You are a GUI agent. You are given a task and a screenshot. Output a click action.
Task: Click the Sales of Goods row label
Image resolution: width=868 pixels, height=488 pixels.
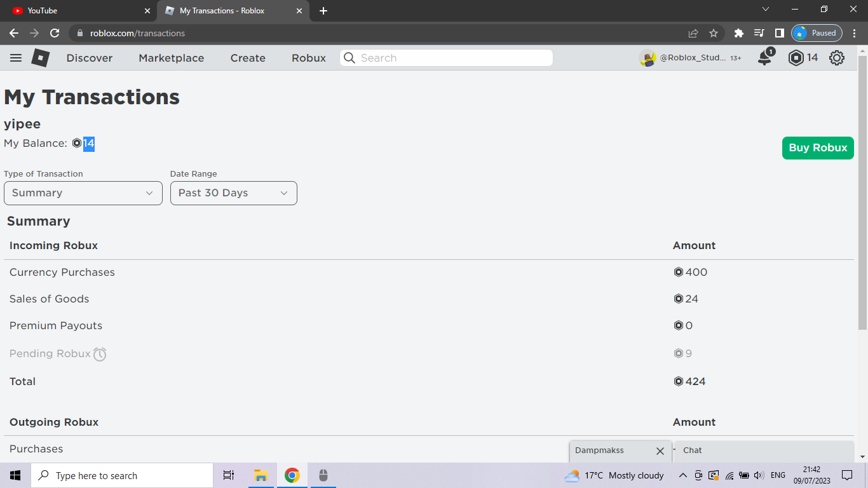click(49, 299)
